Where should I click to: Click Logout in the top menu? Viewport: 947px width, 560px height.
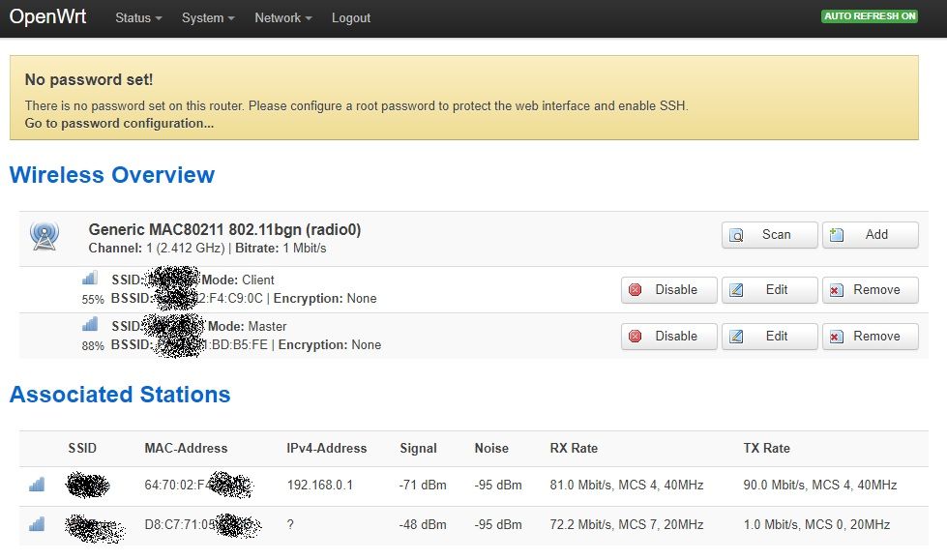(x=351, y=18)
